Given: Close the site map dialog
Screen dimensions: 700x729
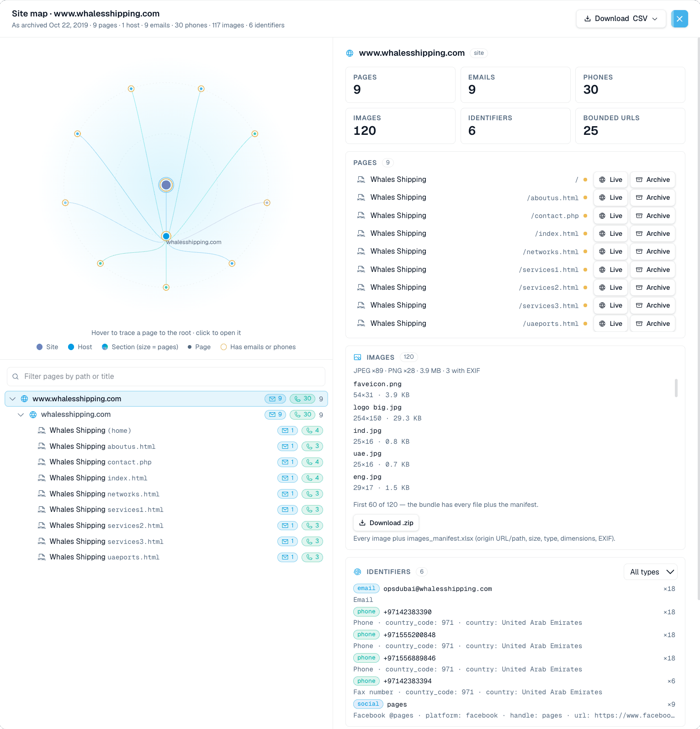Looking at the screenshot, I should 679,19.
